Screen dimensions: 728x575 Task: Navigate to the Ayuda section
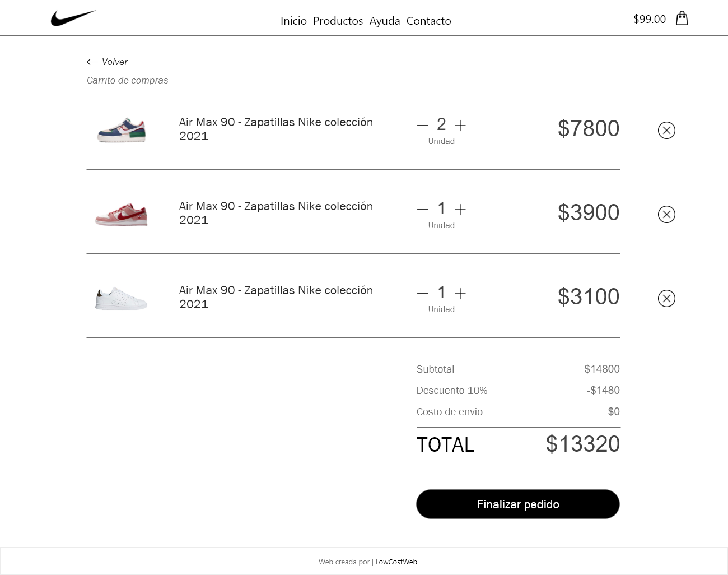click(x=385, y=21)
